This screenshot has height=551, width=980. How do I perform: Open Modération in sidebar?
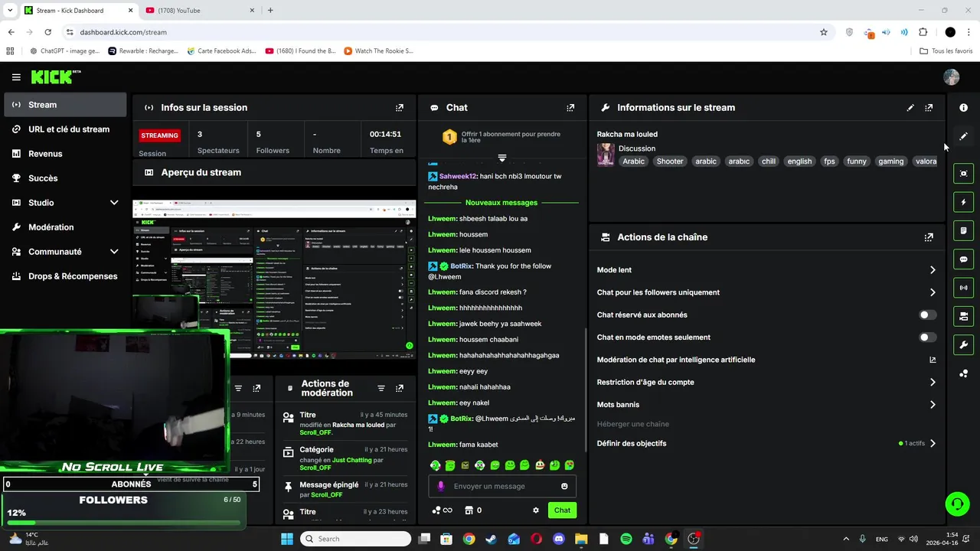coord(65,227)
